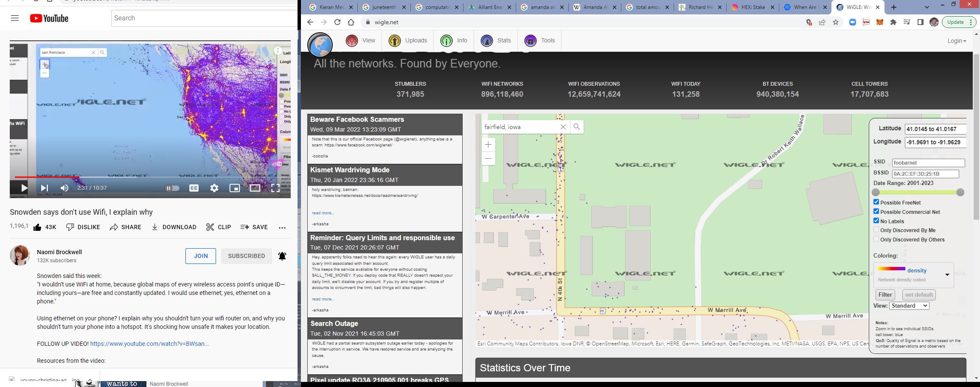Create a clip with CLIP button
The width and height of the screenshot is (980, 387).
tap(219, 227)
